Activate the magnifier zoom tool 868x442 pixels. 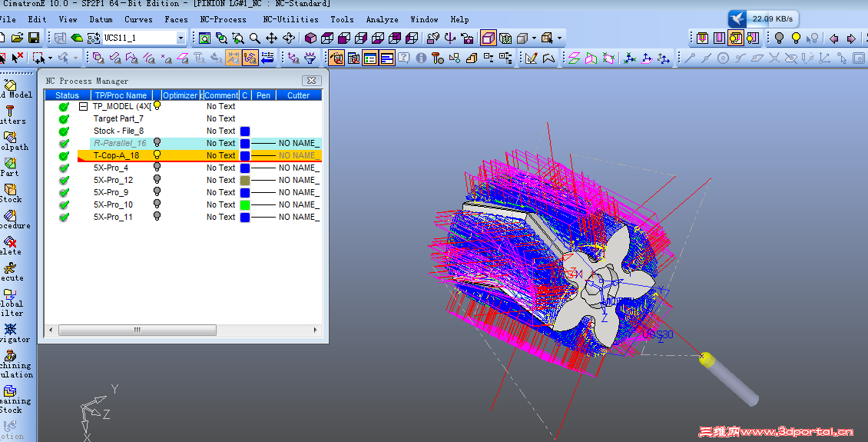255,38
